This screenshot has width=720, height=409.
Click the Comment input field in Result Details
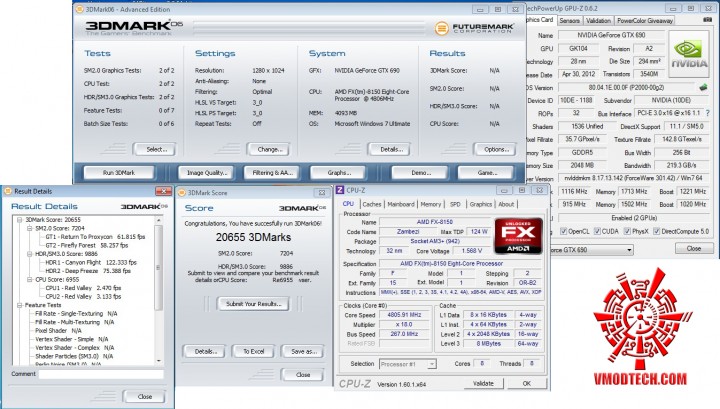pyautogui.click(x=101, y=375)
